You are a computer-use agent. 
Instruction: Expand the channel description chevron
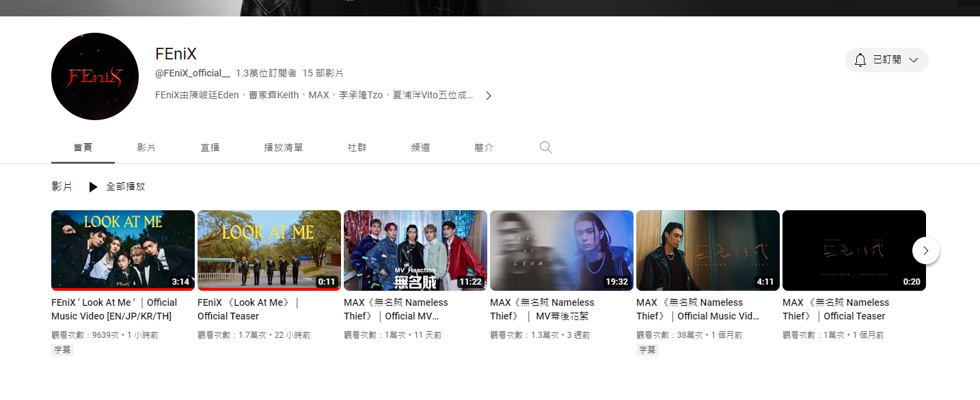[x=488, y=96]
